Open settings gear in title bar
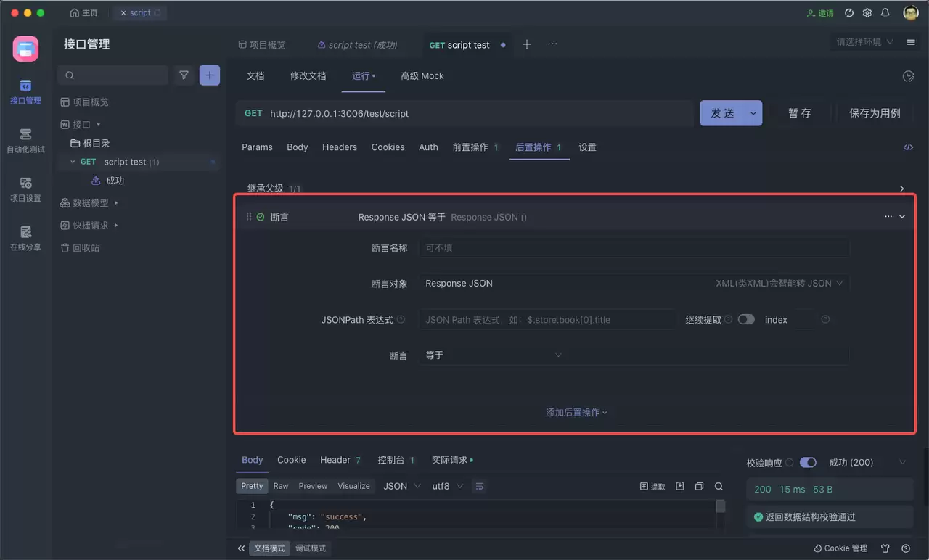This screenshot has height=560, width=929. (867, 13)
